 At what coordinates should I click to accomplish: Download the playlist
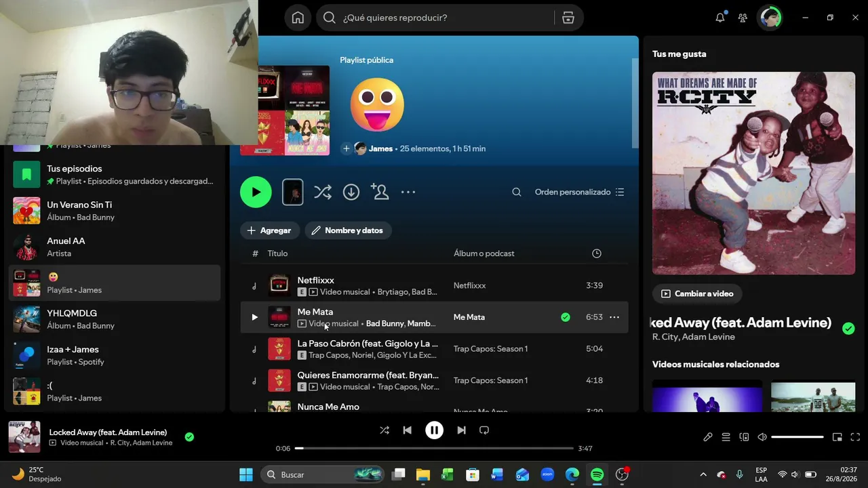351,192
